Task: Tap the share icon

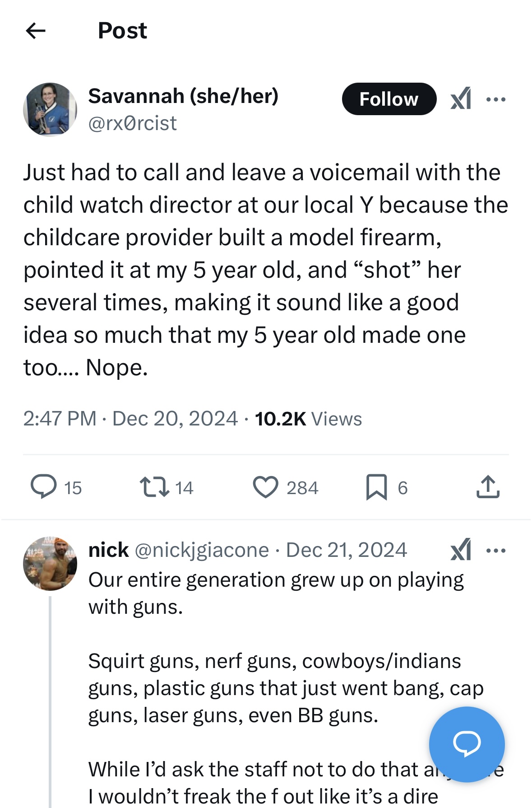Action: click(x=488, y=487)
